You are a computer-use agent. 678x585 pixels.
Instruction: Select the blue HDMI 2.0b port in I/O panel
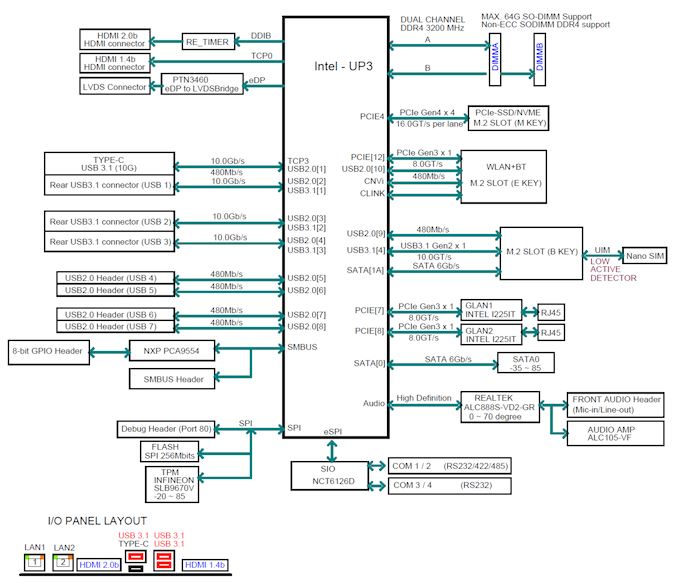pos(99,566)
